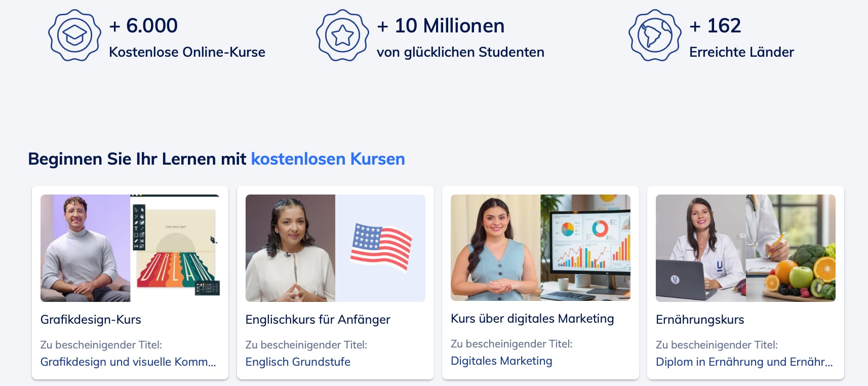
Task: Open Kurs über digitales Marketing title
Action: [x=532, y=319]
